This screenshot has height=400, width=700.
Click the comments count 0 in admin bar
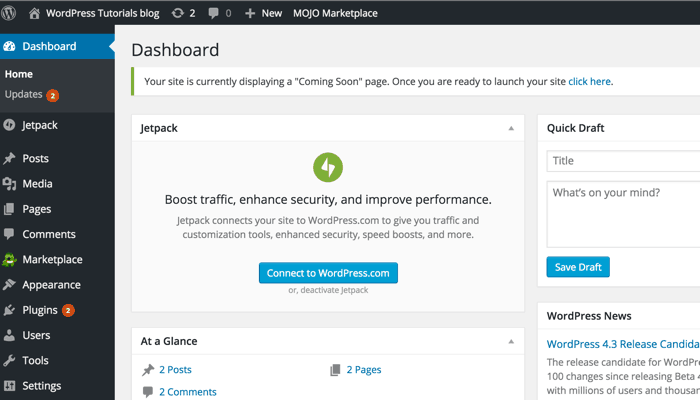click(x=229, y=13)
